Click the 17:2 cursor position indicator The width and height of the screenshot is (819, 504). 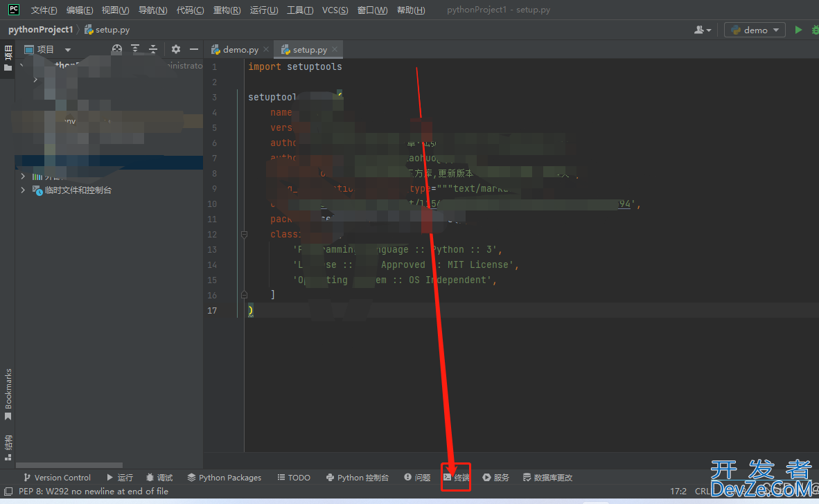pos(678,492)
